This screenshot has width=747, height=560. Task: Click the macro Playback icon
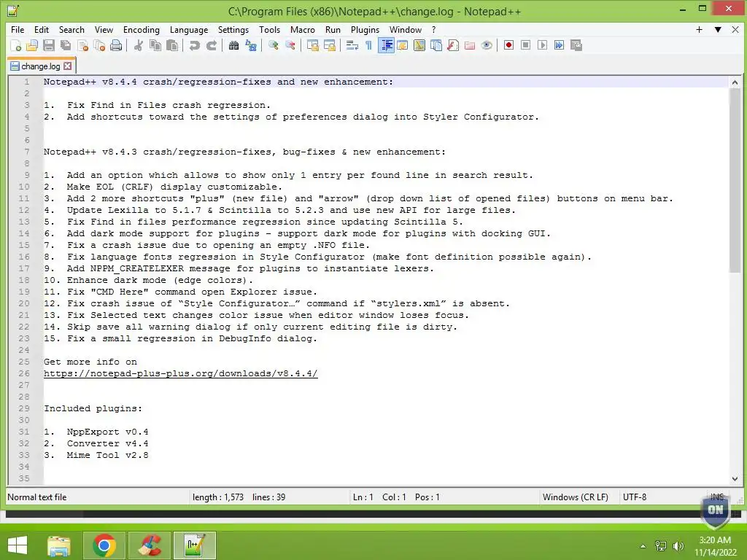[x=542, y=45]
